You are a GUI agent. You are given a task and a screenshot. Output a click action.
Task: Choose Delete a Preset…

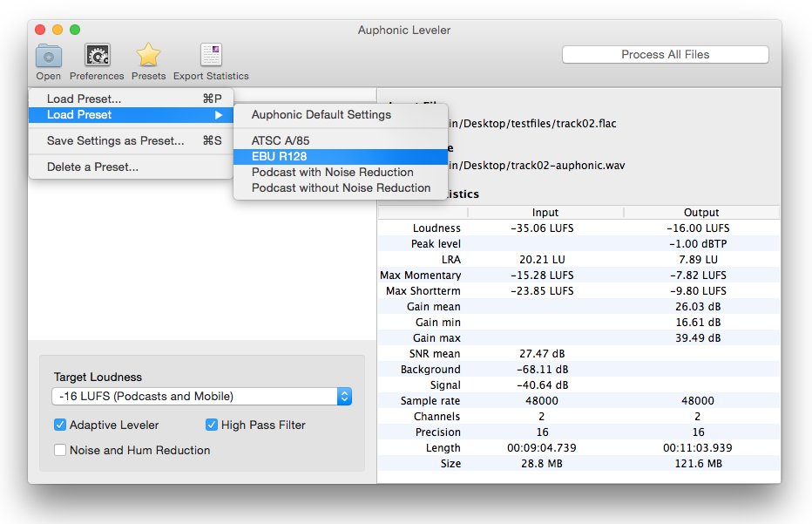pyautogui.click(x=131, y=167)
